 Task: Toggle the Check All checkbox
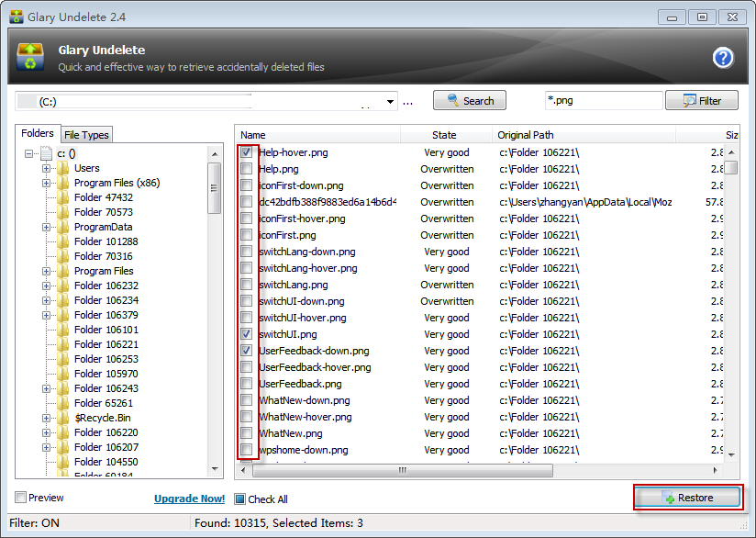[240, 499]
